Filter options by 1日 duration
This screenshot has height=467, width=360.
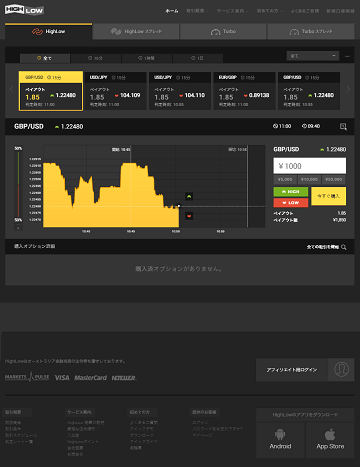tap(198, 58)
